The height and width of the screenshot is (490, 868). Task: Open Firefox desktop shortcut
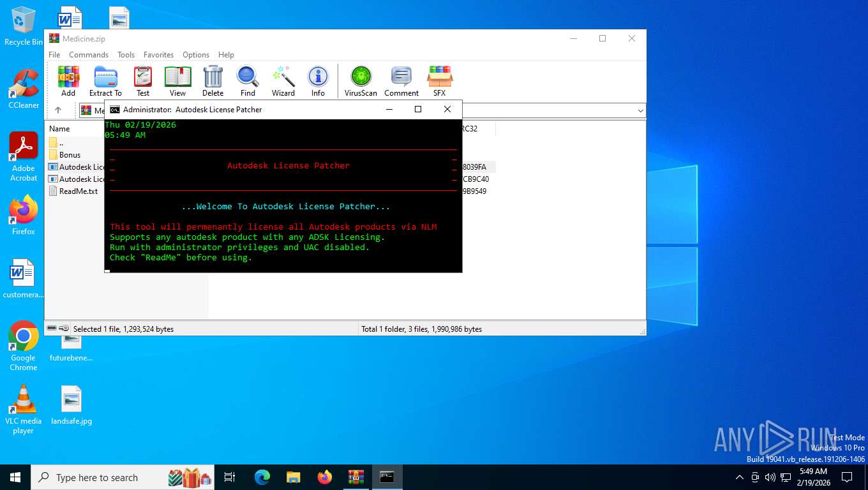[x=24, y=216]
